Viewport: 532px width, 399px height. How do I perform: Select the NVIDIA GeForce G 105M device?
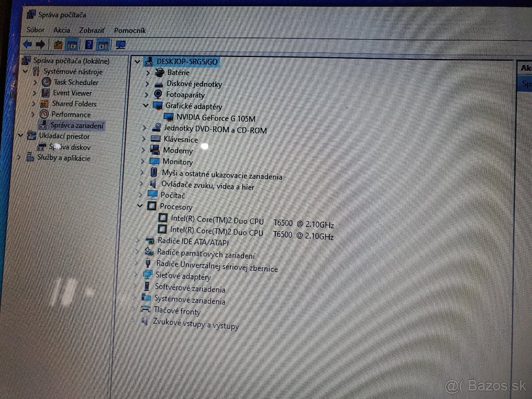(215, 118)
